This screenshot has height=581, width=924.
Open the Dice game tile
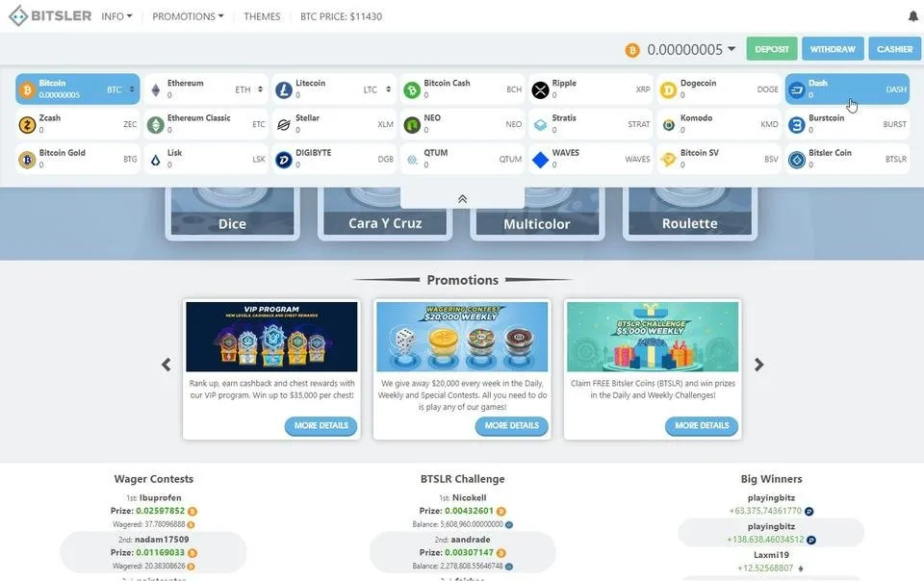click(232, 214)
